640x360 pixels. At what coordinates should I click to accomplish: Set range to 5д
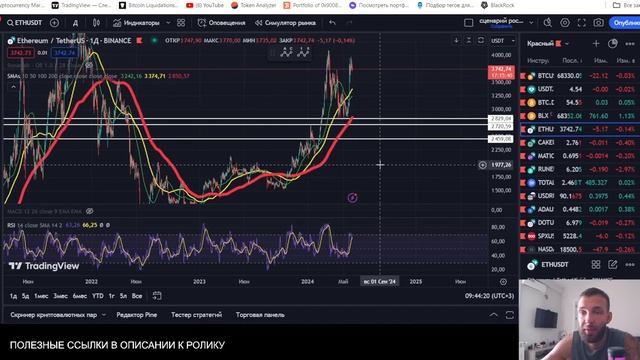click(x=25, y=296)
